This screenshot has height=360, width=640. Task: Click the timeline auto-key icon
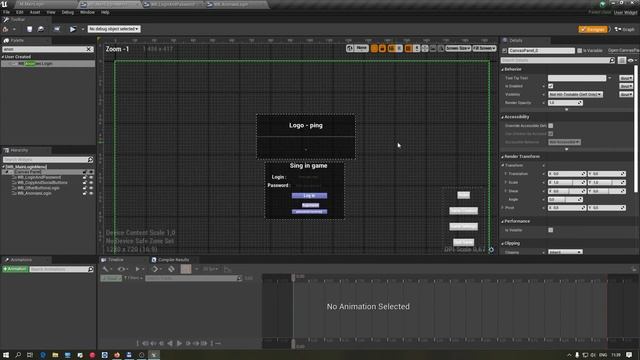click(x=171, y=269)
